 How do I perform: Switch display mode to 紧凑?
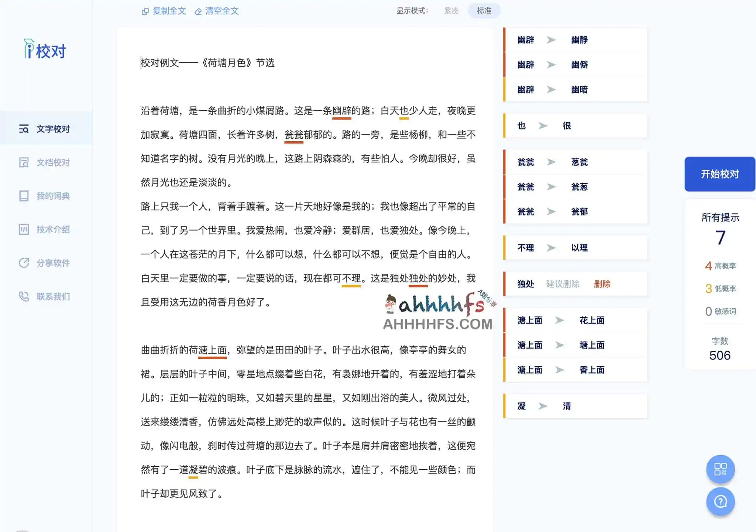(x=451, y=11)
